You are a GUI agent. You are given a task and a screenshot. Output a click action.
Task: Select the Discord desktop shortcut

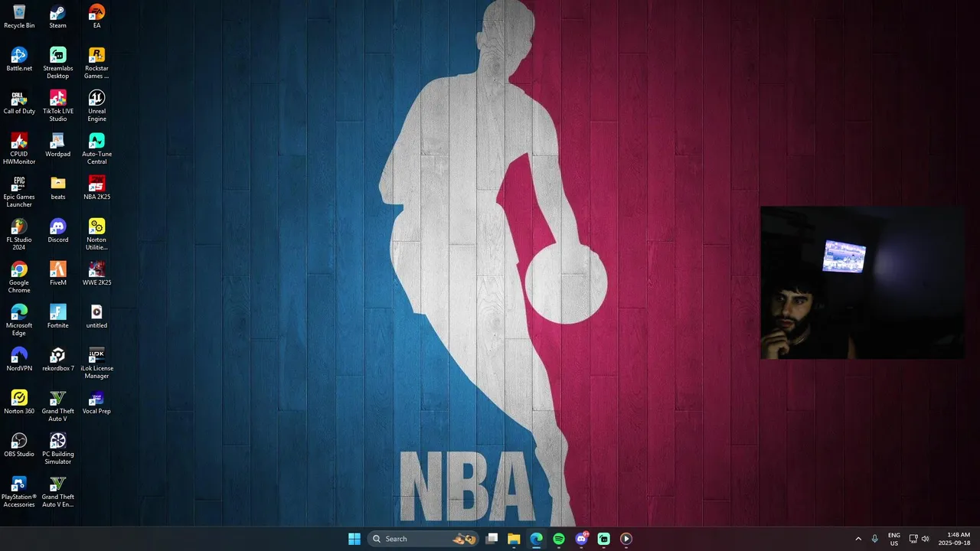(57, 231)
